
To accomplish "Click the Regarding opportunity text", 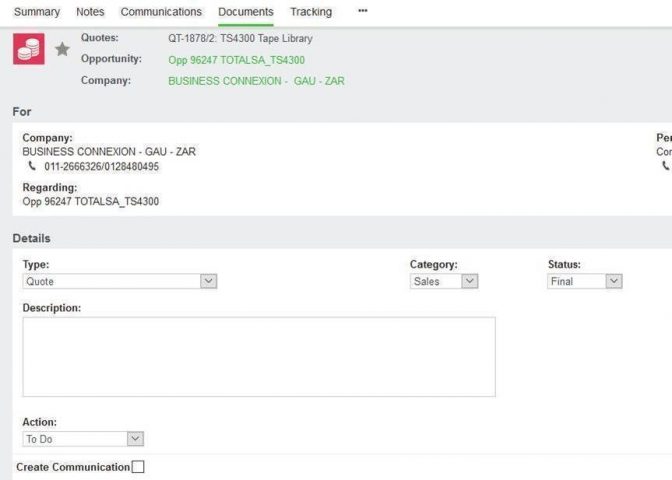I will click(90, 201).
